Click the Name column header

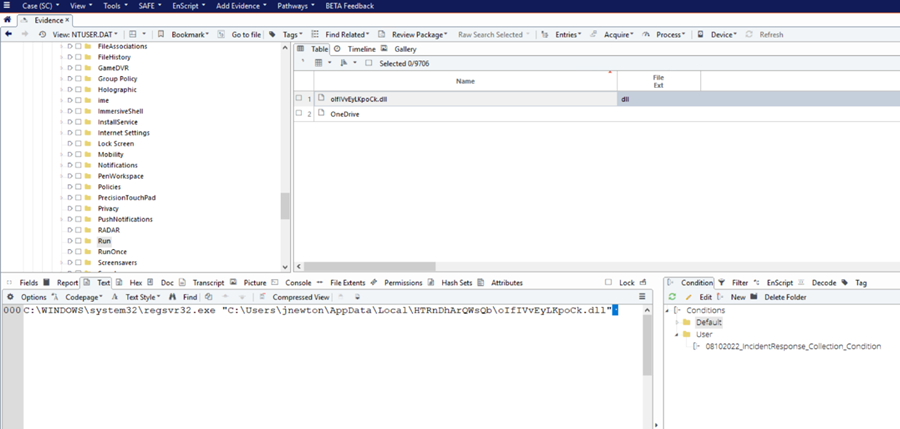coord(465,82)
